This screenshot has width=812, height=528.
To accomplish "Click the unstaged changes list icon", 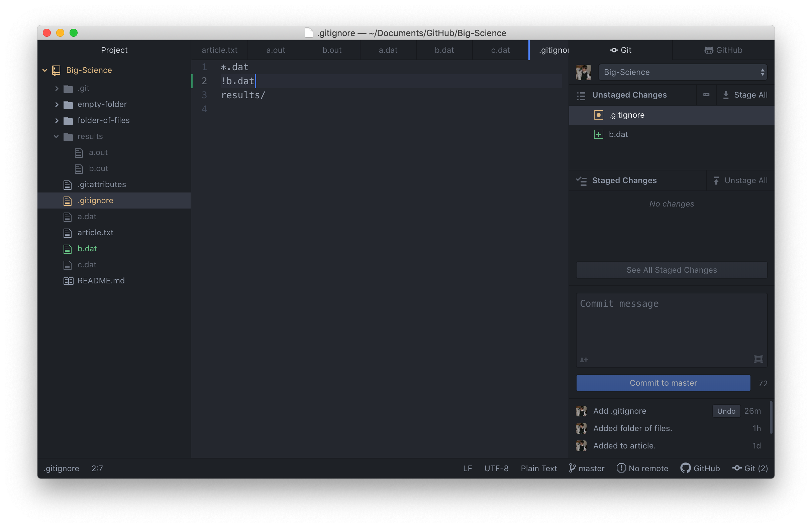I will pos(582,95).
